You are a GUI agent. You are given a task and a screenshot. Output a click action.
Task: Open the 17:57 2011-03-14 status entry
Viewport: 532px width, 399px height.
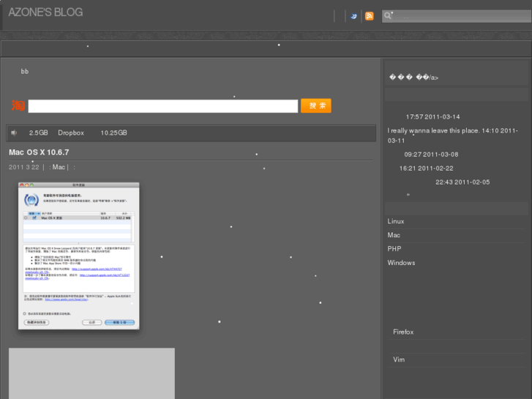click(432, 117)
